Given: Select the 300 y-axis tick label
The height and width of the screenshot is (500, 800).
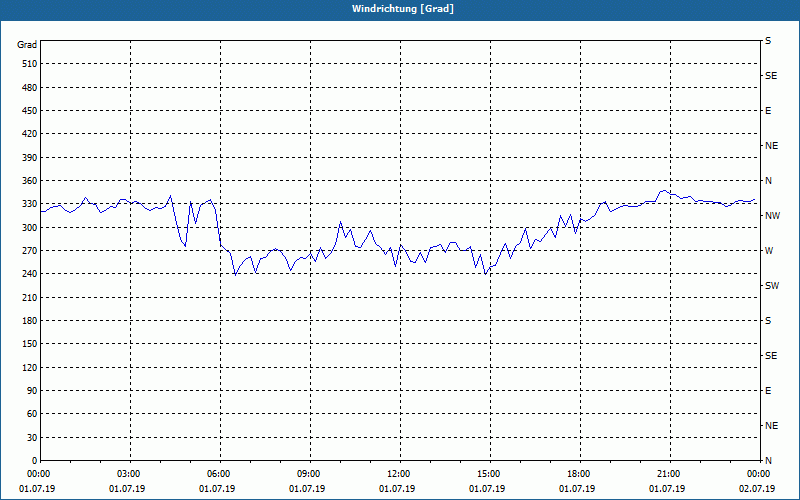Looking at the screenshot, I should pyautogui.click(x=30, y=228).
